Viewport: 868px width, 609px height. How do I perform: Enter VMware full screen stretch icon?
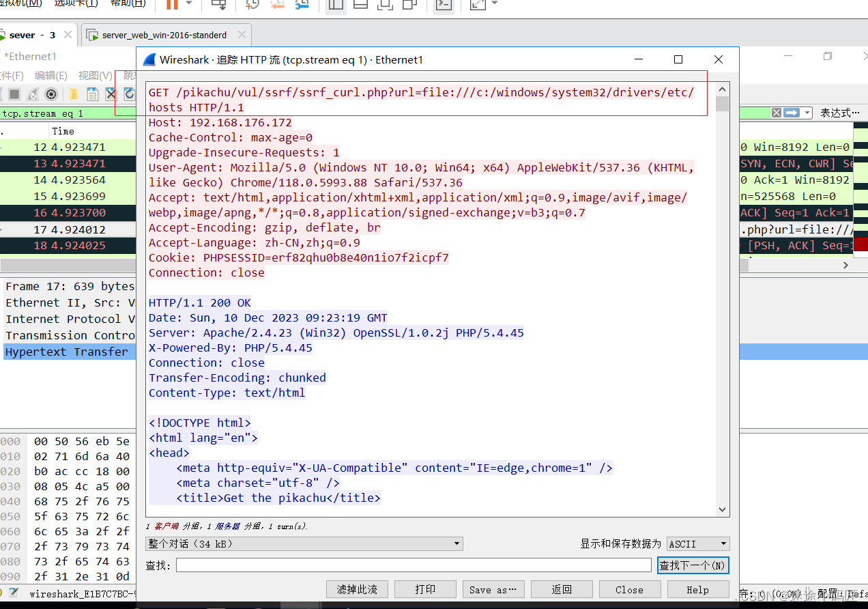coord(478,4)
